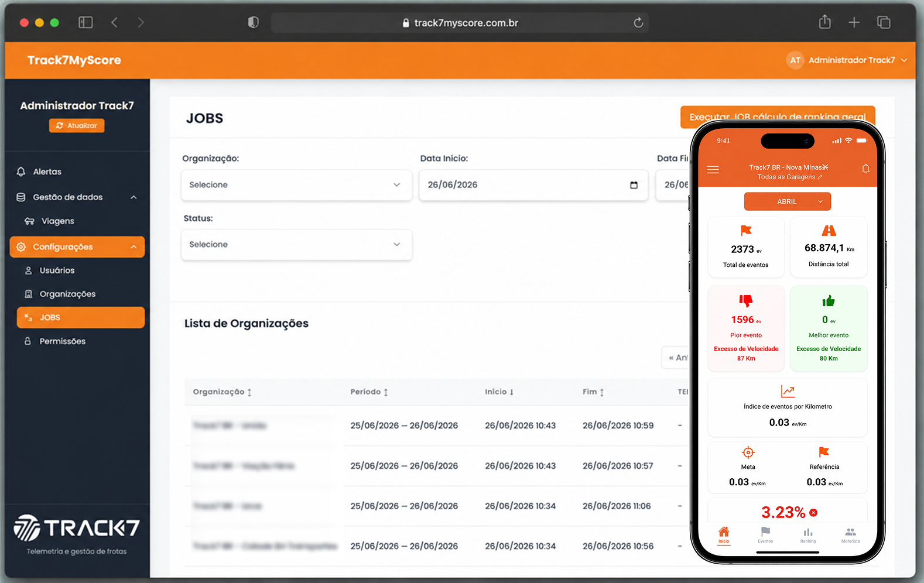
Task: Open the Organização dropdown
Action: [296, 185]
